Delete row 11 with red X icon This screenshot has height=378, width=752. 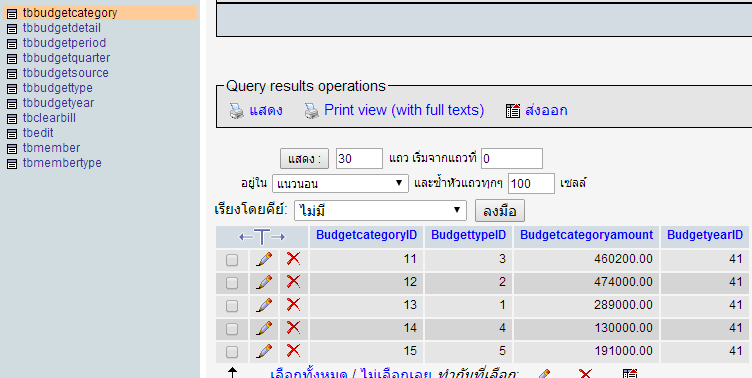tap(294, 259)
